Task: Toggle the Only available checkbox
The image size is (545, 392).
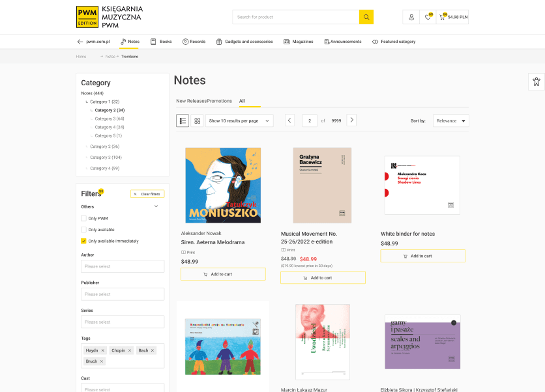Action: [83, 229]
